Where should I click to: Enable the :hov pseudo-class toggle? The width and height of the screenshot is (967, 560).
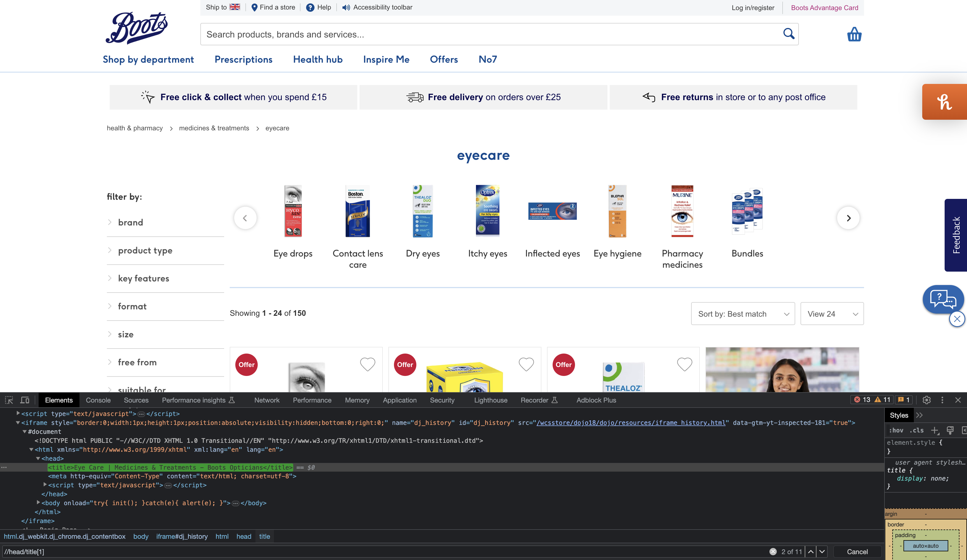pos(896,430)
